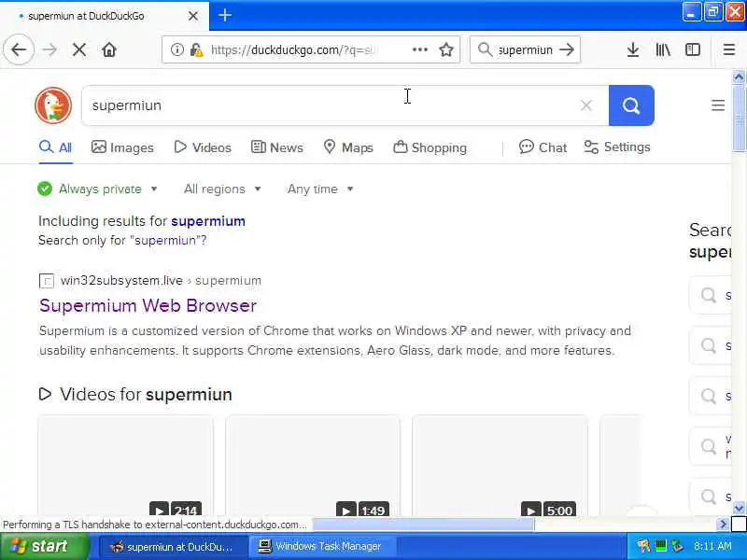
Task: Switch to Windows Task Manager taskbar button
Action: pos(321,546)
